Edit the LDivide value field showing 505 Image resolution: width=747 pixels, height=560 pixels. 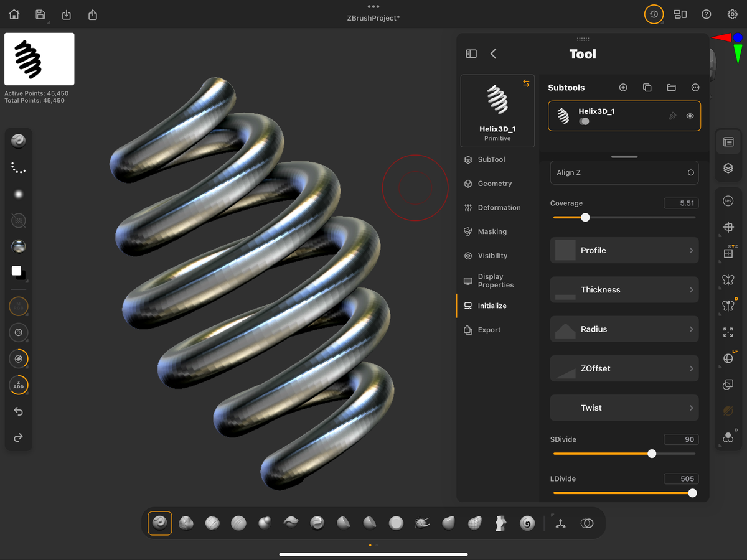point(681,478)
